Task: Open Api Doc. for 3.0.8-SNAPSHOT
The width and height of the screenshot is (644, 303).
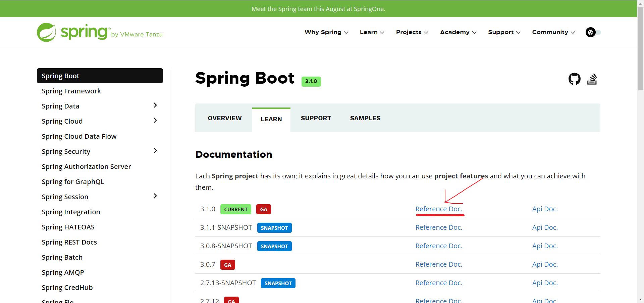Action: [x=545, y=246]
